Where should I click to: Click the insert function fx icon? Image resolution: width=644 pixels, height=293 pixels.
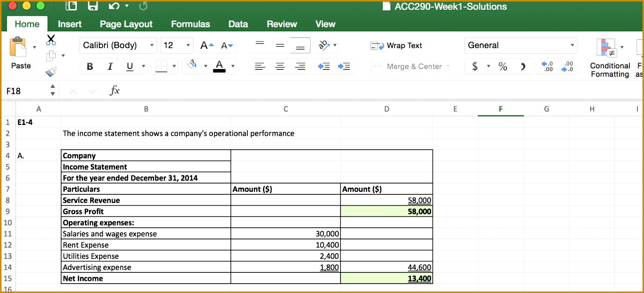coord(115,90)
